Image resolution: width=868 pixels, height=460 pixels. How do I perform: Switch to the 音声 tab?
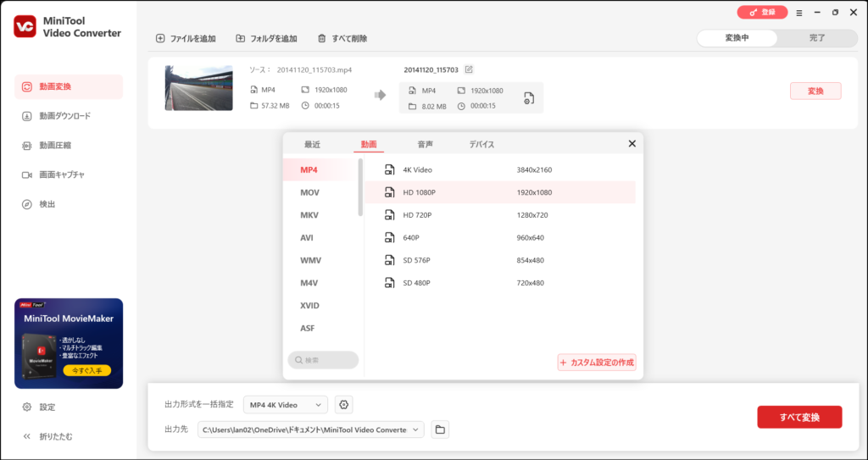pos(426,145)
